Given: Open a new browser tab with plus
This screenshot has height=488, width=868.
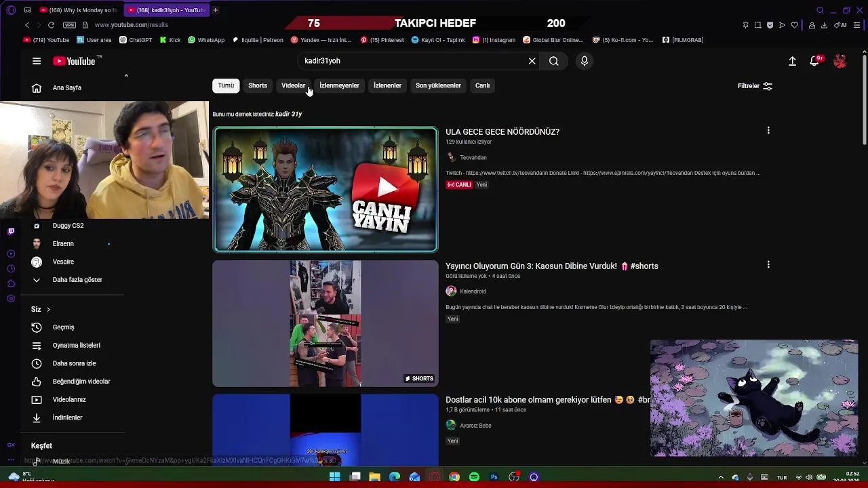Looking at the screenshot, I should tap(215, 10).
